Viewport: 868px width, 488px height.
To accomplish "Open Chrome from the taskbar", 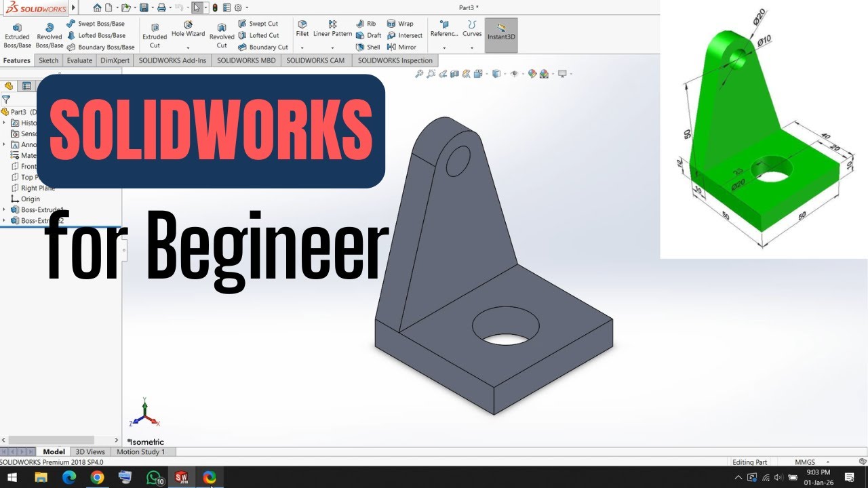I will point(97,477).
